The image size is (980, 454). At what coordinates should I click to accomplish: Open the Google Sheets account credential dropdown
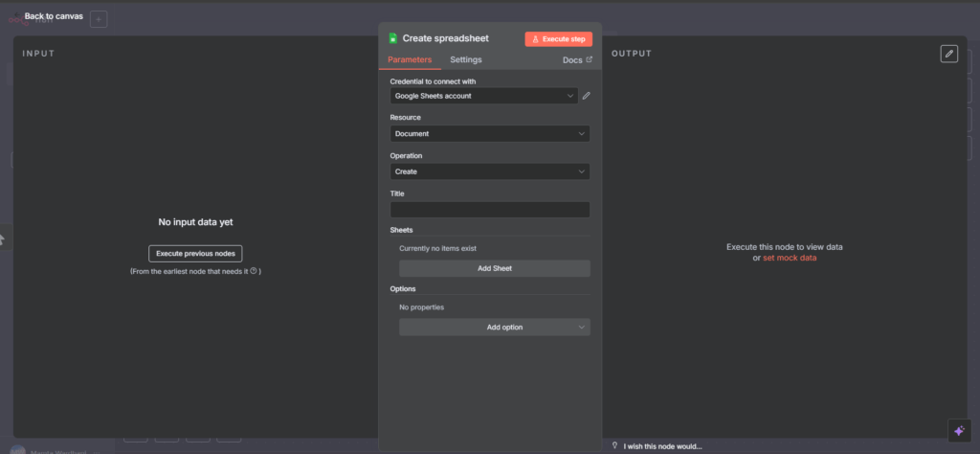pyautogui.click(x=483, y=96)
